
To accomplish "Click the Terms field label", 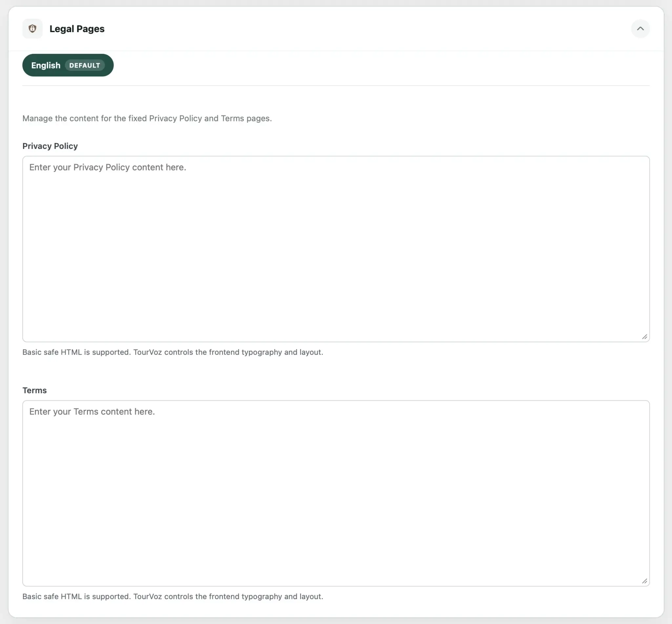I will 34,390.
